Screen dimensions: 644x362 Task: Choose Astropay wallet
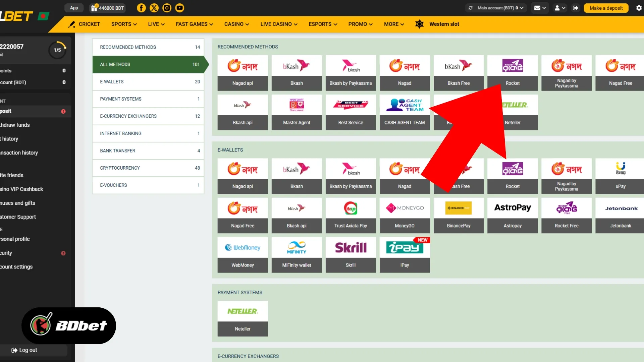click(513, 216)
